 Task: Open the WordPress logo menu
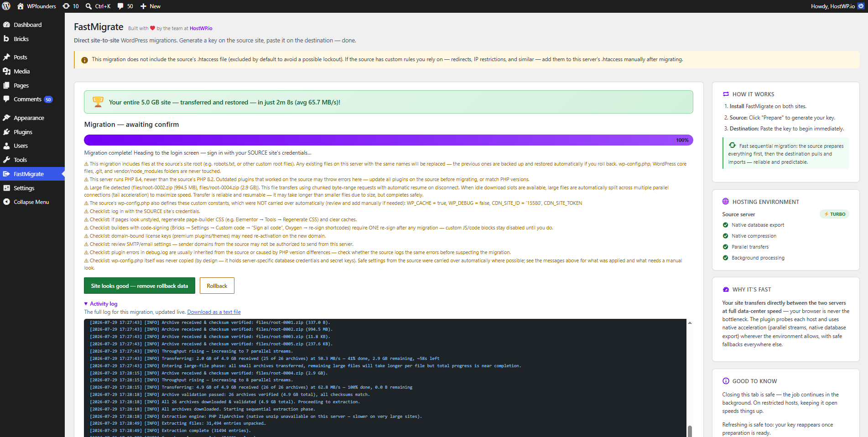pos(6,6)
